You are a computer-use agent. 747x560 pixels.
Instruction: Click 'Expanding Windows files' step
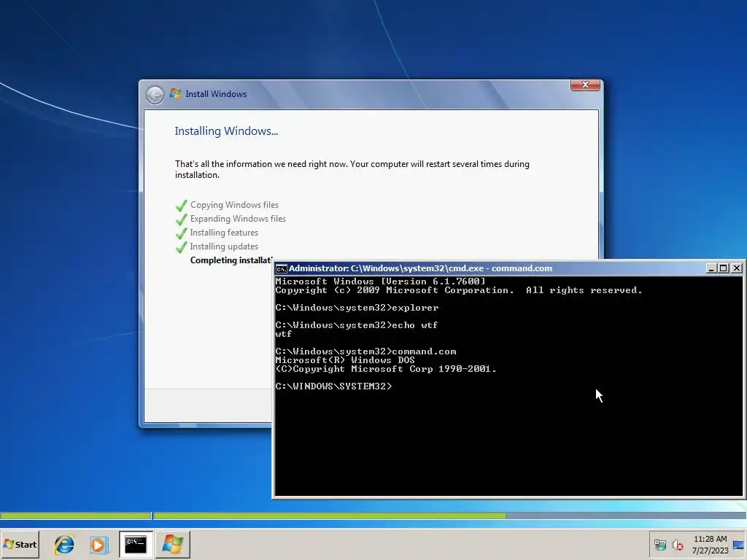(x=239, y=219)
